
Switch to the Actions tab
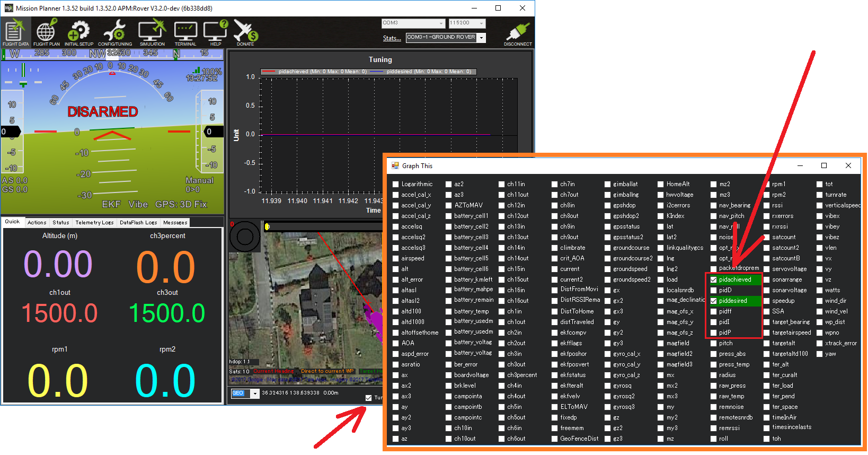tap(37, 223)
